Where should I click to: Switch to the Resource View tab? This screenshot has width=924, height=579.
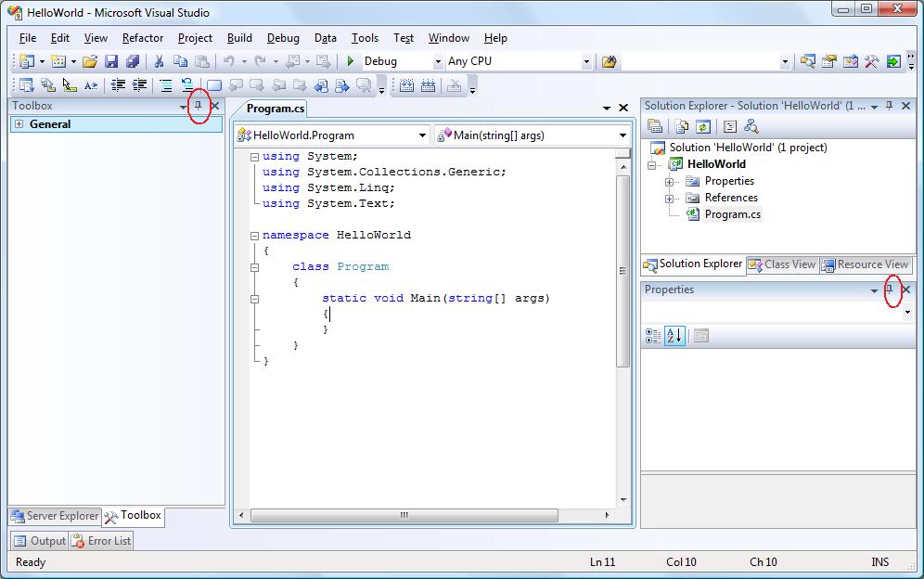865,264
